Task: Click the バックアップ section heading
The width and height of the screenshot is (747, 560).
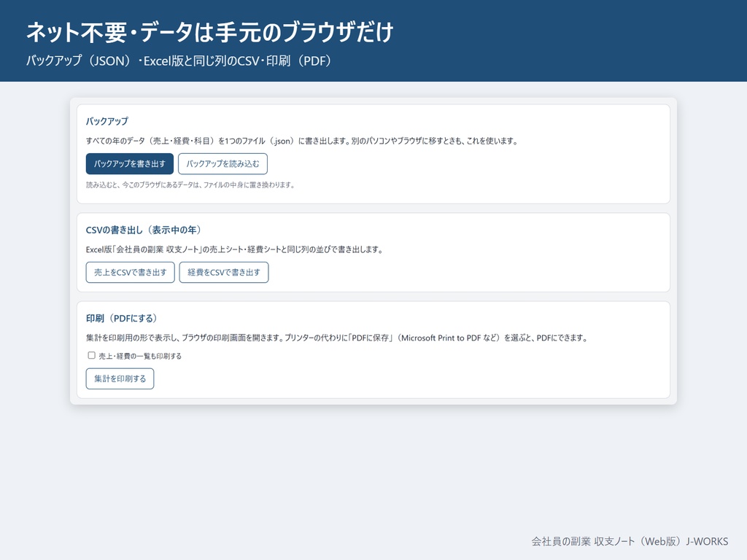Action: coord(107,122)
